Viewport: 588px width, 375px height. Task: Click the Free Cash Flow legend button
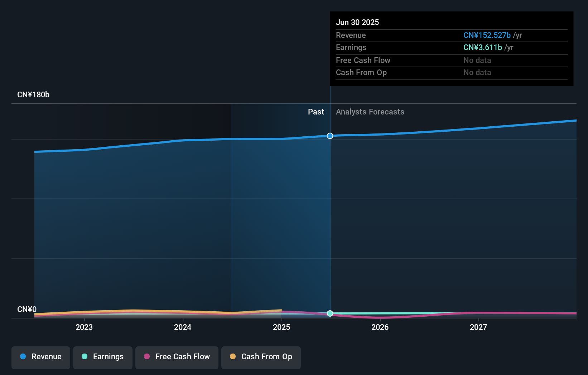(x=177, y=357)
